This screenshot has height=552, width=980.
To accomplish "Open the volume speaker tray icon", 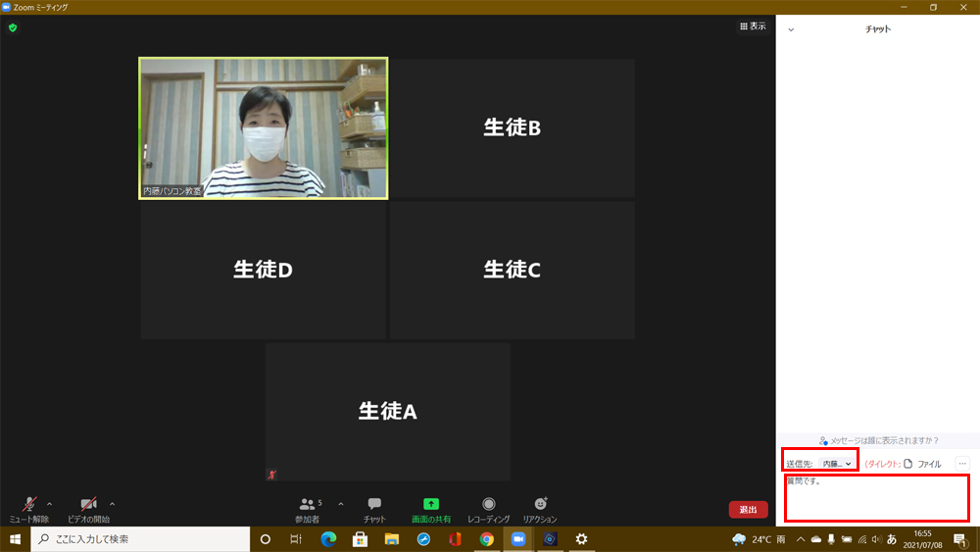I will (876, 539).
